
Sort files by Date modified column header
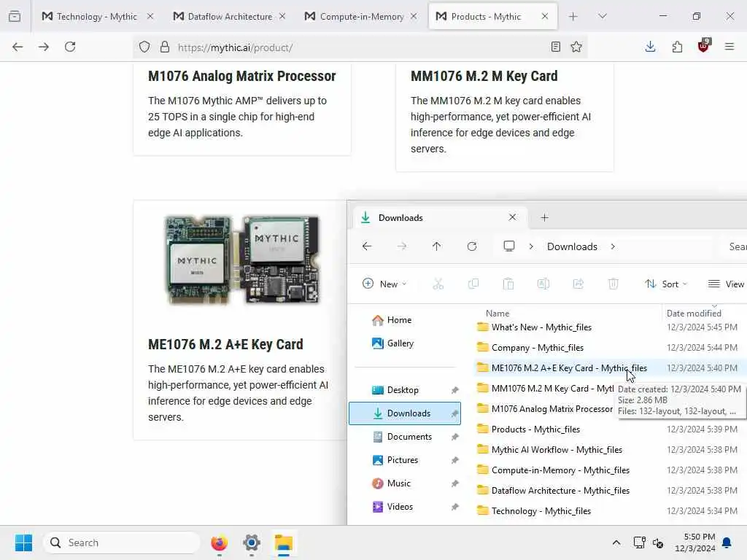coord(694,314)
